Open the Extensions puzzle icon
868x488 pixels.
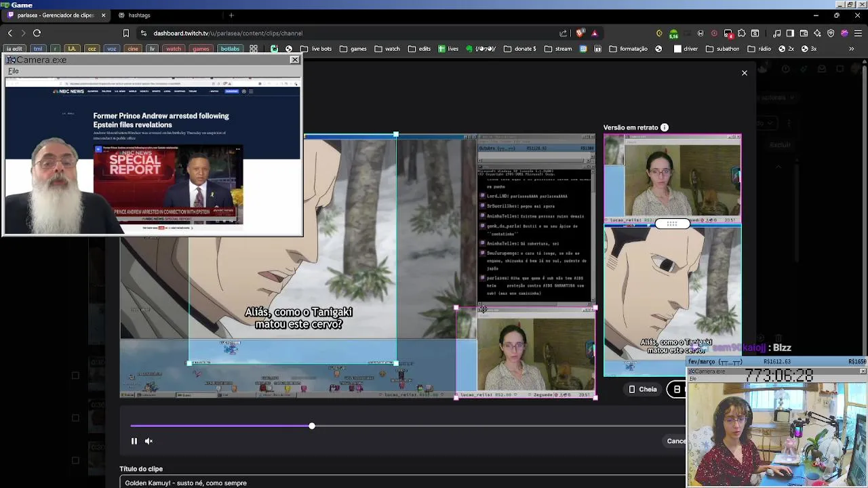pyautogui.click(x=741, y=33)
